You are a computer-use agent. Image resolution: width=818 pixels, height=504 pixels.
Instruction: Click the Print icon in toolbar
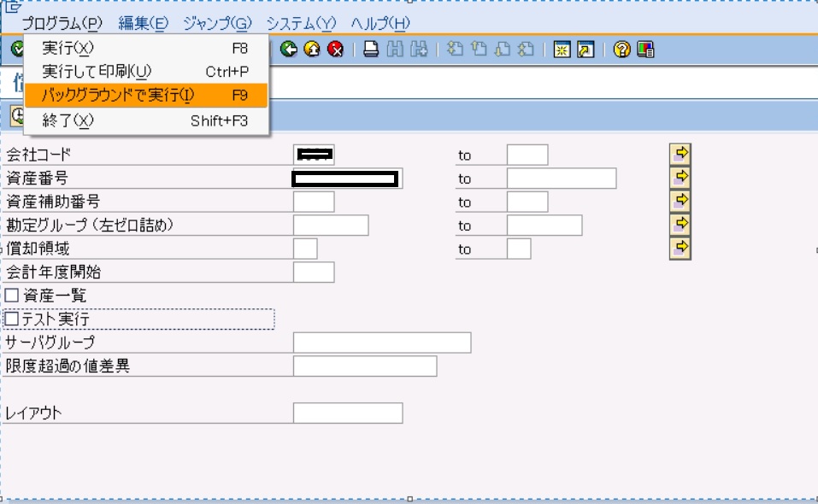click(x=371, y=50)
